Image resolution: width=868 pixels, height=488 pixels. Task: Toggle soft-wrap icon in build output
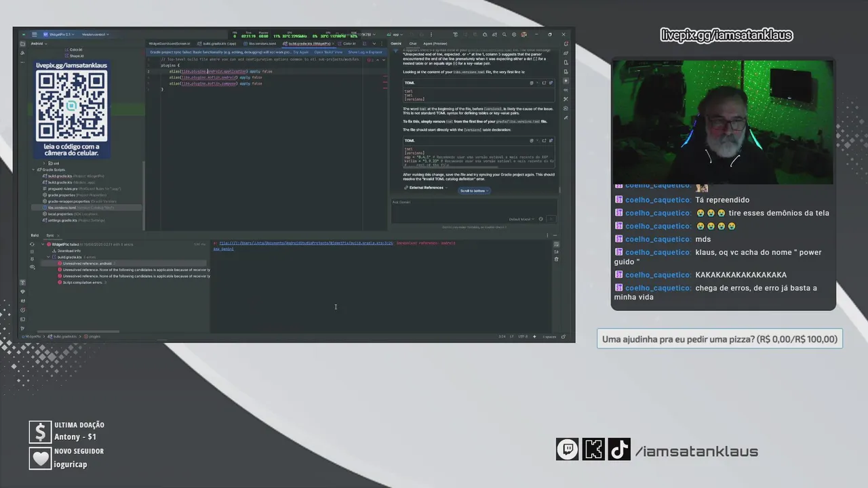556,245
